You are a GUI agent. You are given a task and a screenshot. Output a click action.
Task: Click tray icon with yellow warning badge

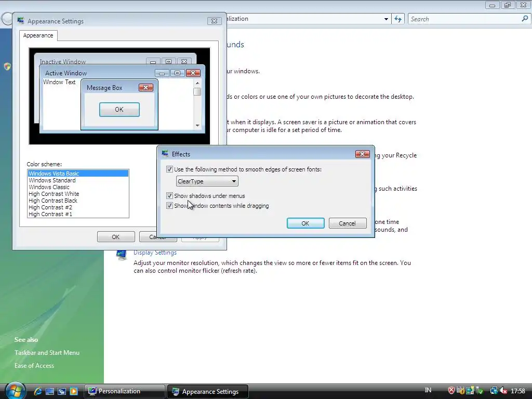460,391
